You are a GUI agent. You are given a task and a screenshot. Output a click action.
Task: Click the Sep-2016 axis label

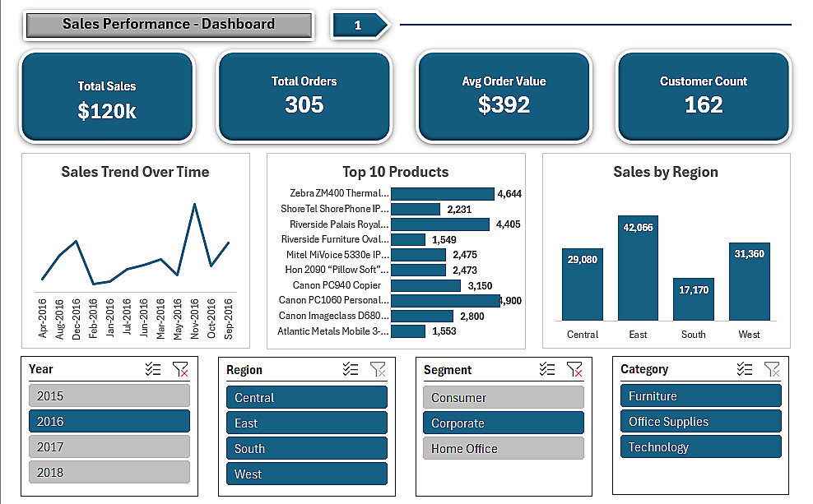tap(228, 318)
